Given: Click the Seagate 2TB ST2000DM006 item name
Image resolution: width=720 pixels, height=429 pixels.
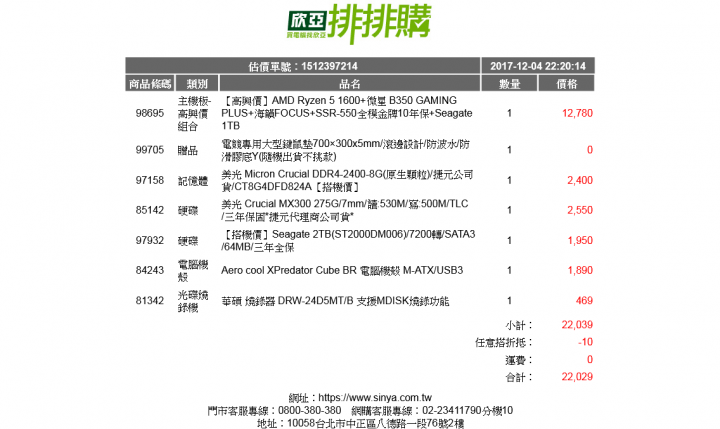Looking at the screenshot, I should click(348, 241).
